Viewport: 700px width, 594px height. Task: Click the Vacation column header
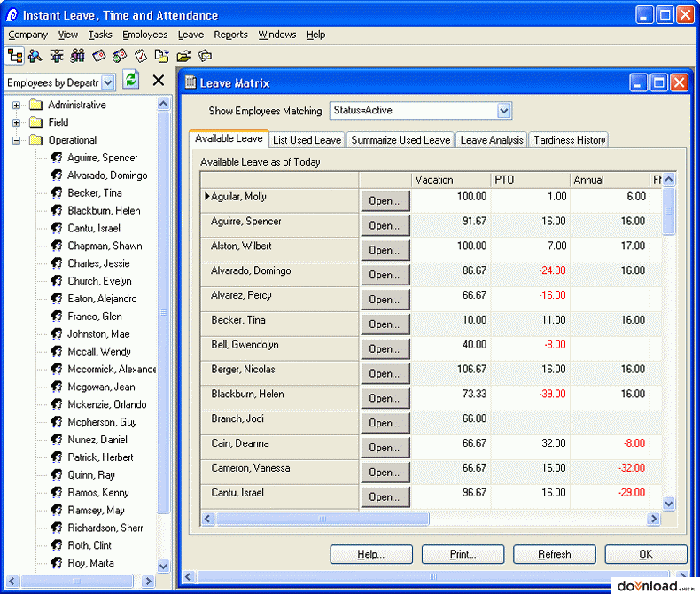(x=451, y=180)
